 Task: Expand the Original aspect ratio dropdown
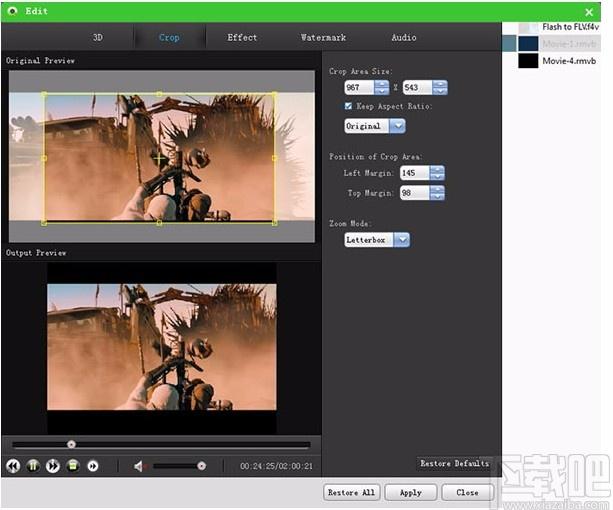[398, 126]
